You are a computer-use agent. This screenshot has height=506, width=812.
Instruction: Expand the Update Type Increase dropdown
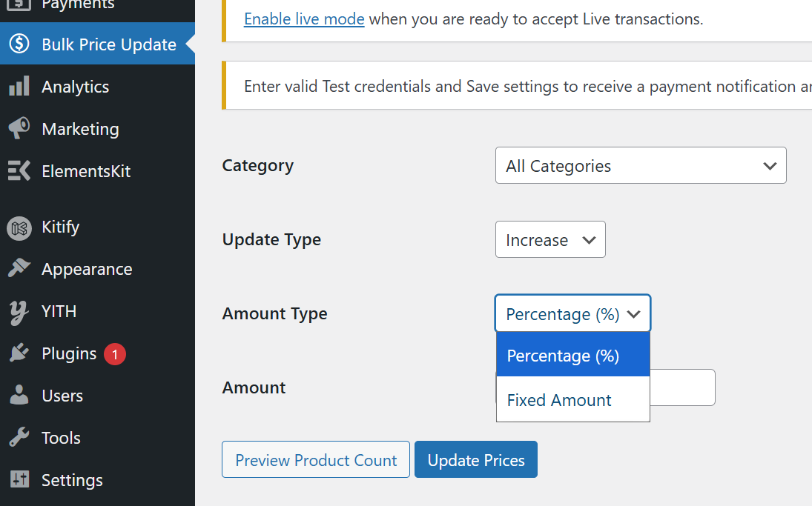[x=550, y=240]
